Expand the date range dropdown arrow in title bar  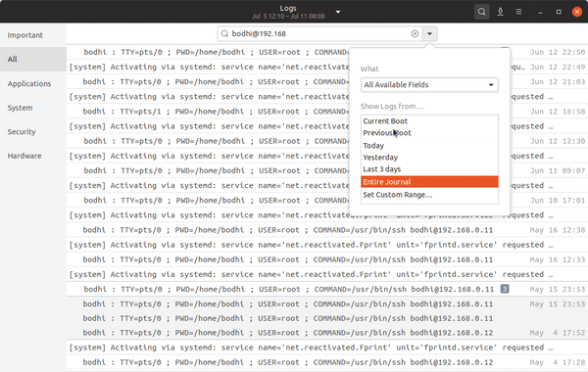[x=338, y=12]
